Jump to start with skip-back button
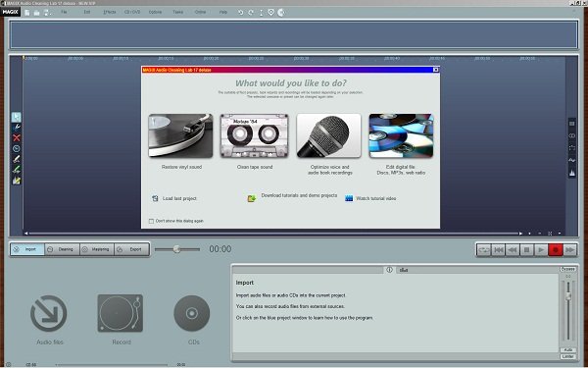The image size is (588, 368). click(498, 249)
